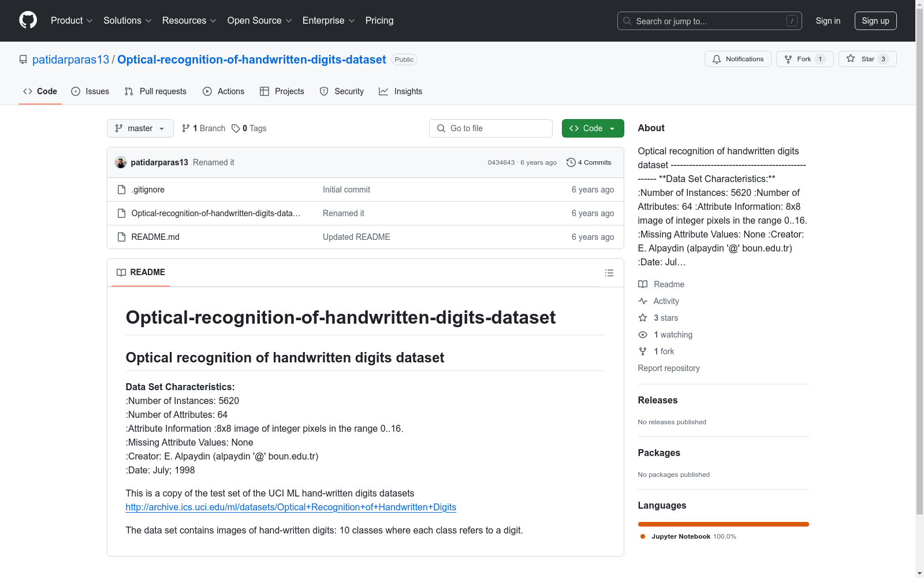This screenshot has height=578, width=924.
Task: Click the GitHub logo icon
Action: tap(28, 20)
